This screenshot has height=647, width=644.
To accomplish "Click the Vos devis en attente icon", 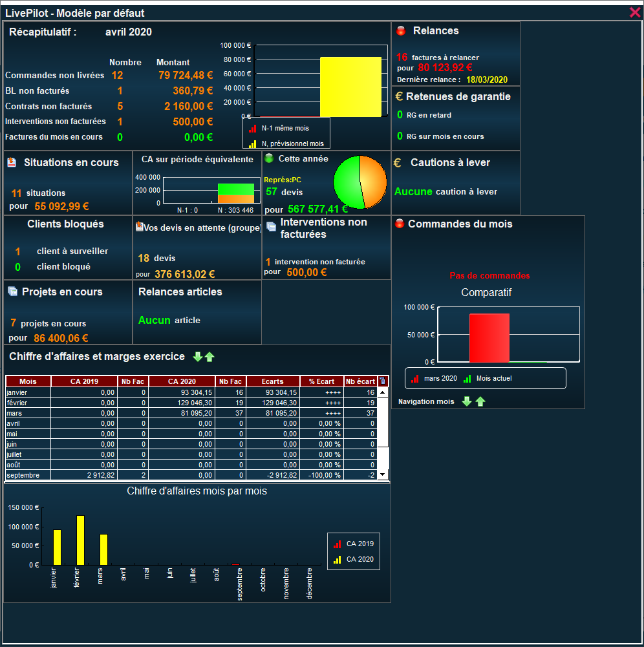I will coord(139,227).
